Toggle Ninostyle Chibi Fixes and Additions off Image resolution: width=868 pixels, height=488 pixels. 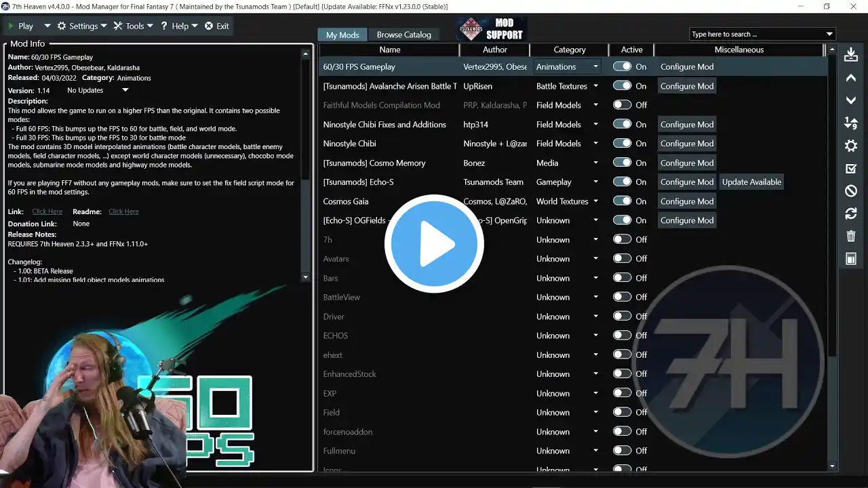click(622, 124)
